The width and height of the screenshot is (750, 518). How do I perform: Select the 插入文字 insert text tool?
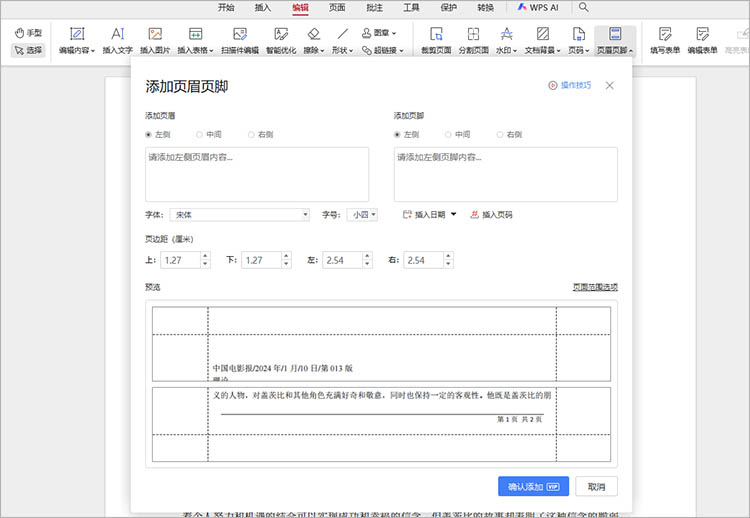(117, 35)
